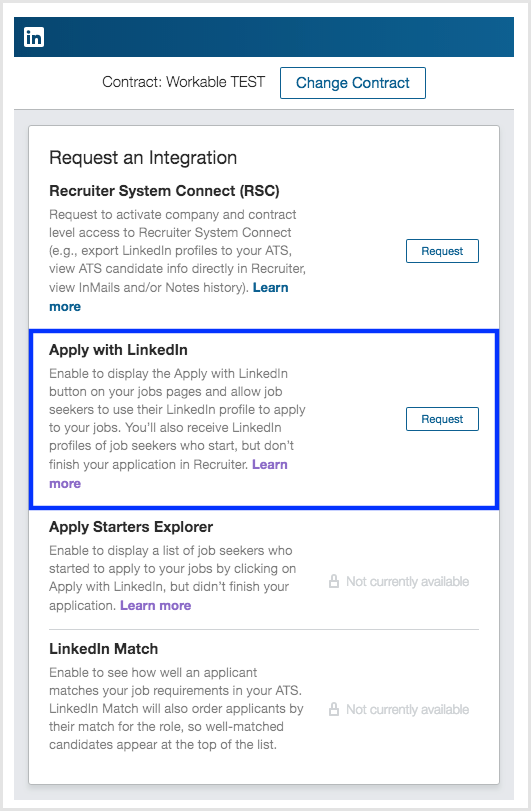Click Not currently available text for Apply Starters Explorer
This screenshot has height=811, width=531.
click(407, 581)
